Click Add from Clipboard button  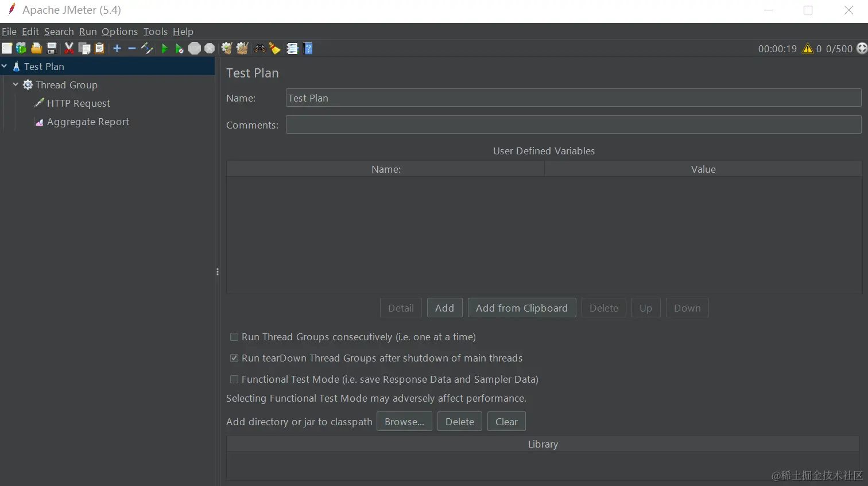pos(522,308)
